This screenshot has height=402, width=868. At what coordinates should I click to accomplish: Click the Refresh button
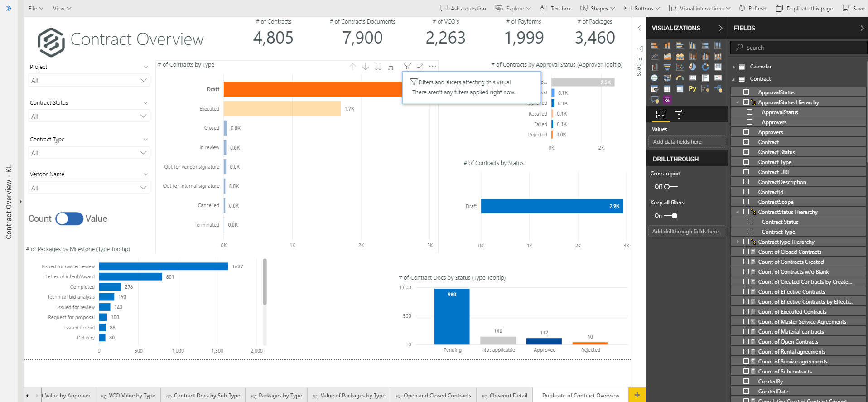coord(752,8)
